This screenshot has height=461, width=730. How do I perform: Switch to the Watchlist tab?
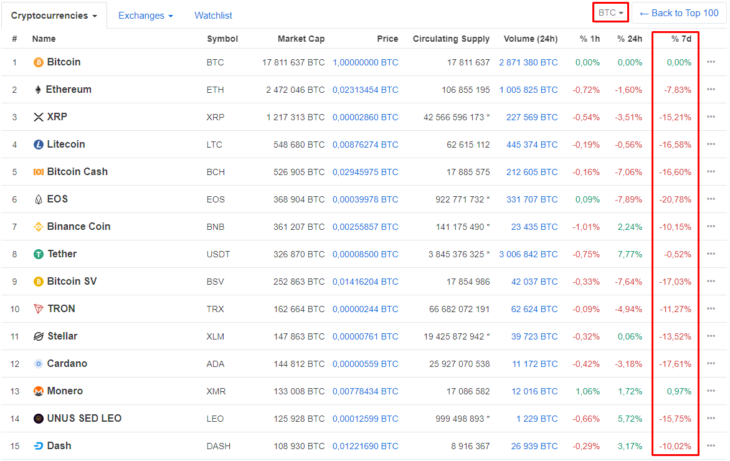(213, 15)
